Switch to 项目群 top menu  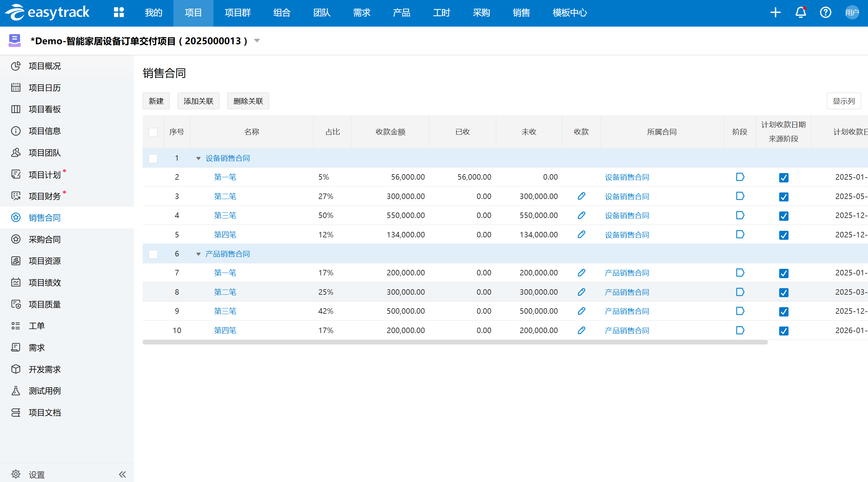(237, 13)
